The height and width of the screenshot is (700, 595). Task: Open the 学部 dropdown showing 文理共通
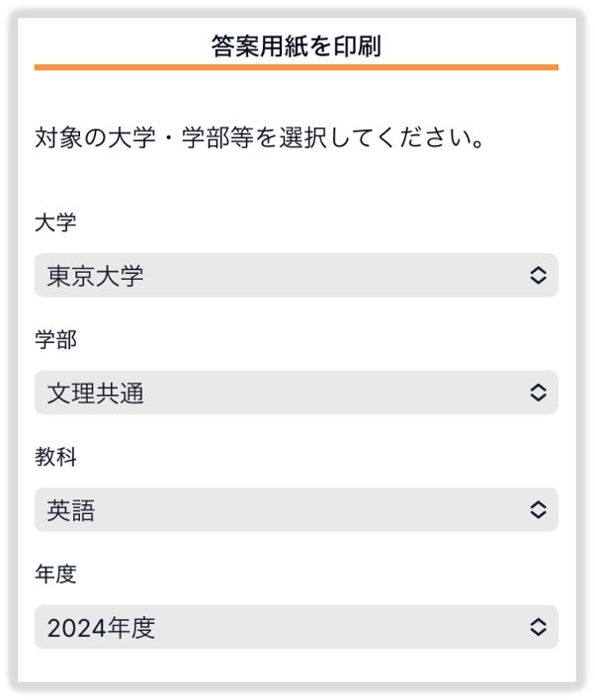(x=296, y=393)
